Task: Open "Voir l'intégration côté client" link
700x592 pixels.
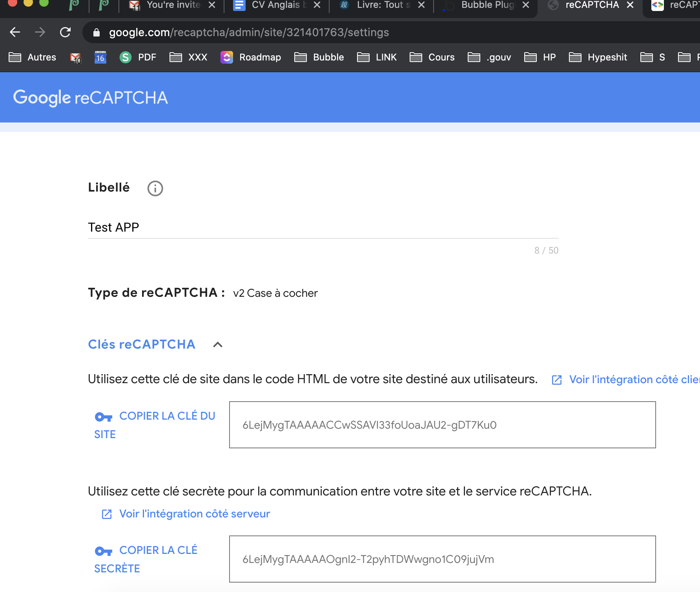Action: [x=634, y=380]
